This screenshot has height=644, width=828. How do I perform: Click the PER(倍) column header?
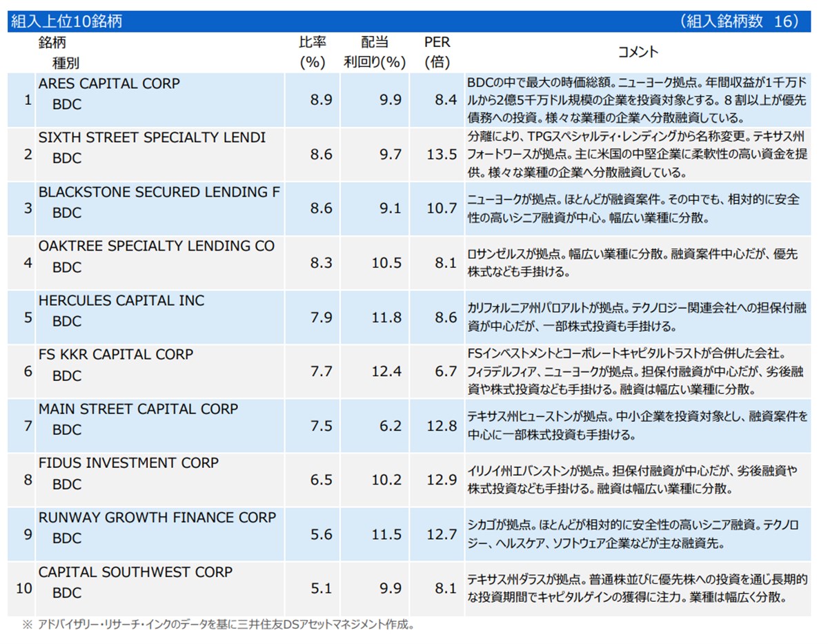(x=437, y=52)
